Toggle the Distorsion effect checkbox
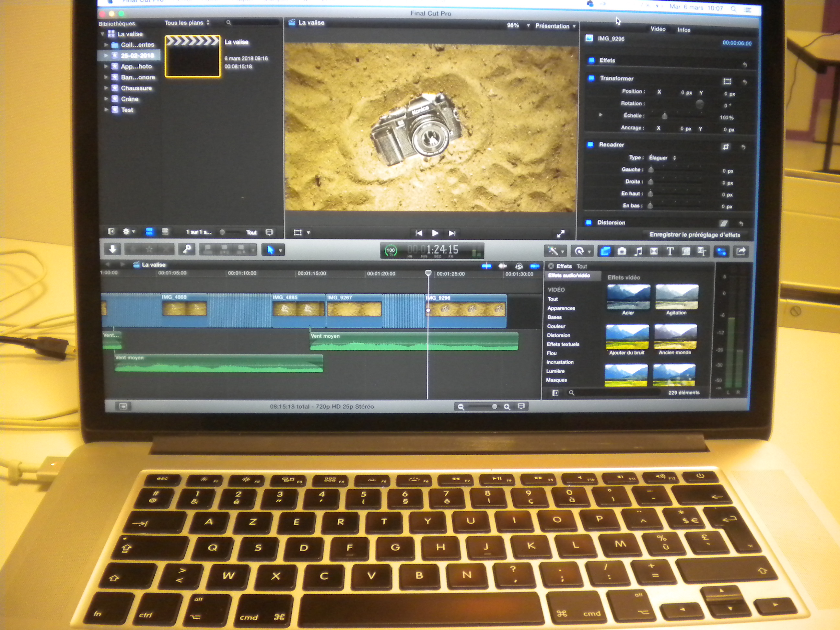 [589, 222]
